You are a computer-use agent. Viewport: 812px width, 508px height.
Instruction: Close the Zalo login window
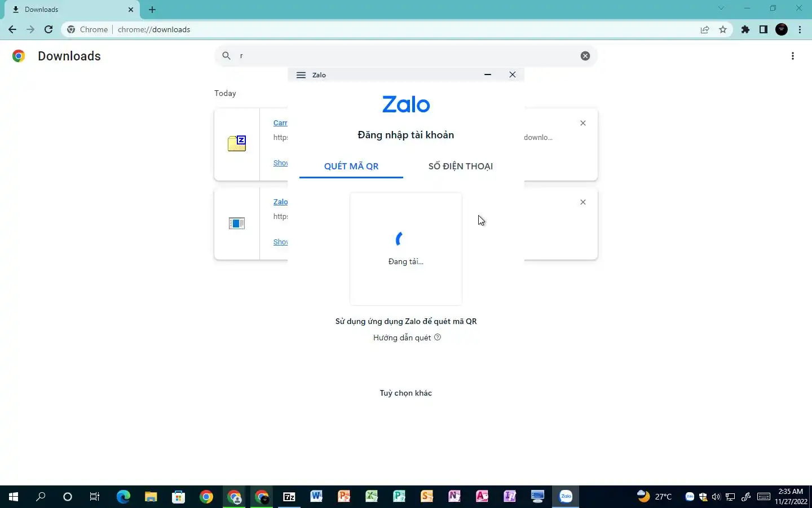(x=513, y=75)
